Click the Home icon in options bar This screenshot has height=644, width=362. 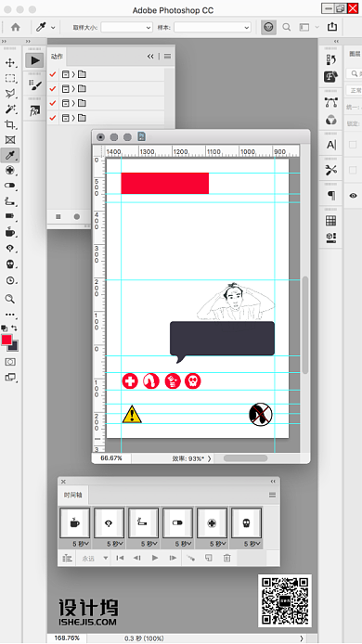click(16, 27)
